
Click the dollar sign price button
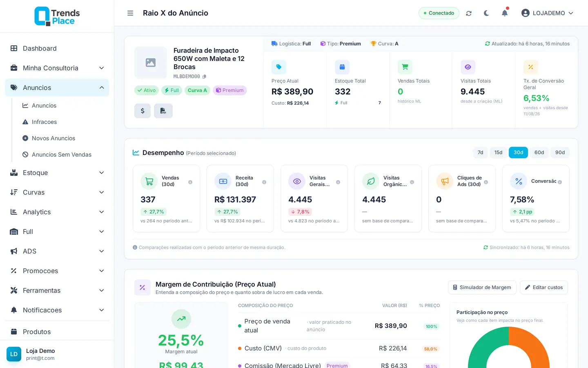(x=143, y=111)
